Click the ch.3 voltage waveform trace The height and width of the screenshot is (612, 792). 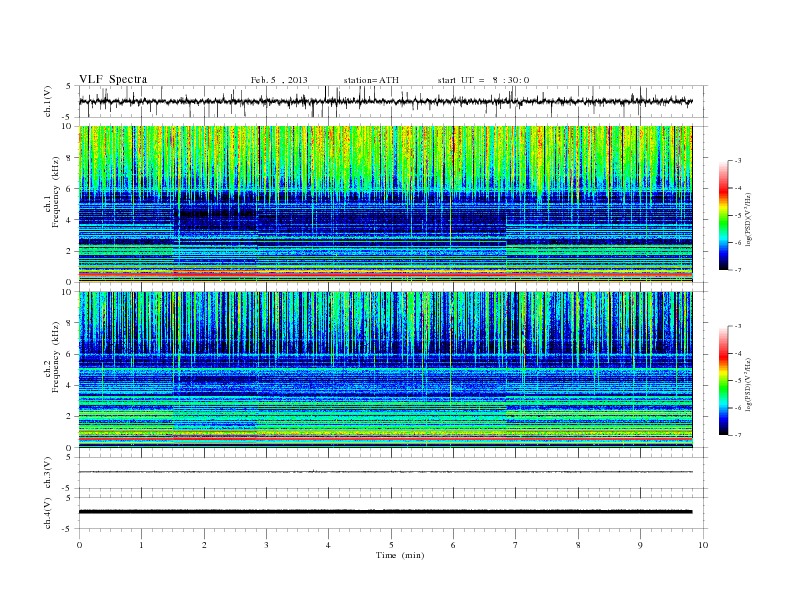(x=385, y=472)
